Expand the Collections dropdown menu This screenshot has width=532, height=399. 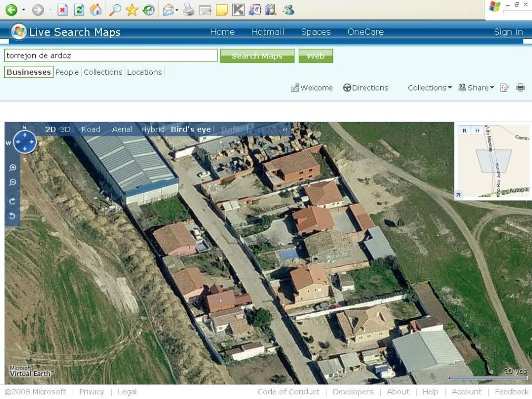click(430, 88)
